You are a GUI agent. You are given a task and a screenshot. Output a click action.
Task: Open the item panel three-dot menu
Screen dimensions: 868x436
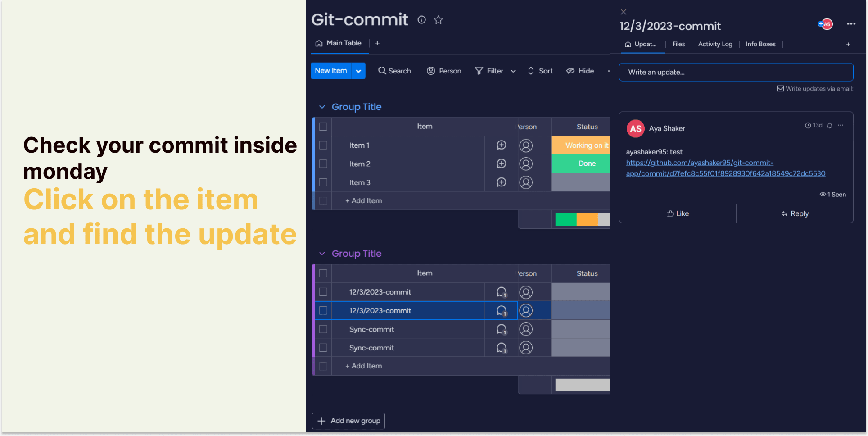point(851,24)
